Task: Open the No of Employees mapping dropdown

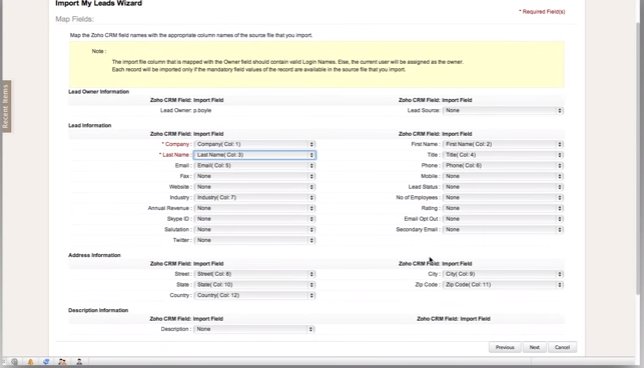Action: click(x=503, y=198)
